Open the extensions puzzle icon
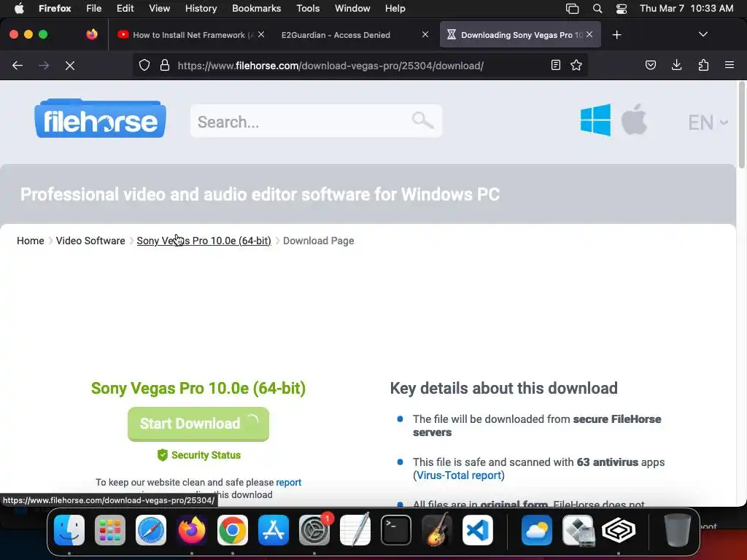The image size is (747, 560). pyautogui.click(x=703, y=65)
